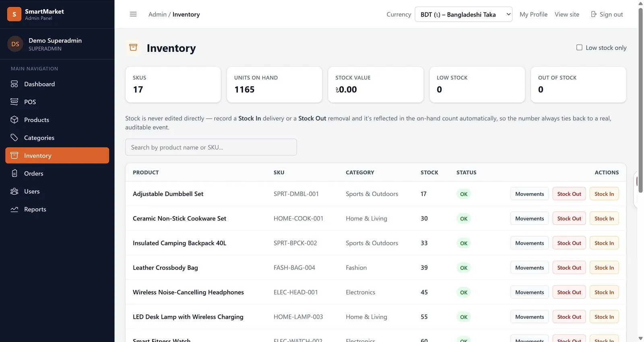
Task: Show Movements for Wireless Noise-Cancelling Headphones
Action: tap(529, 292)
